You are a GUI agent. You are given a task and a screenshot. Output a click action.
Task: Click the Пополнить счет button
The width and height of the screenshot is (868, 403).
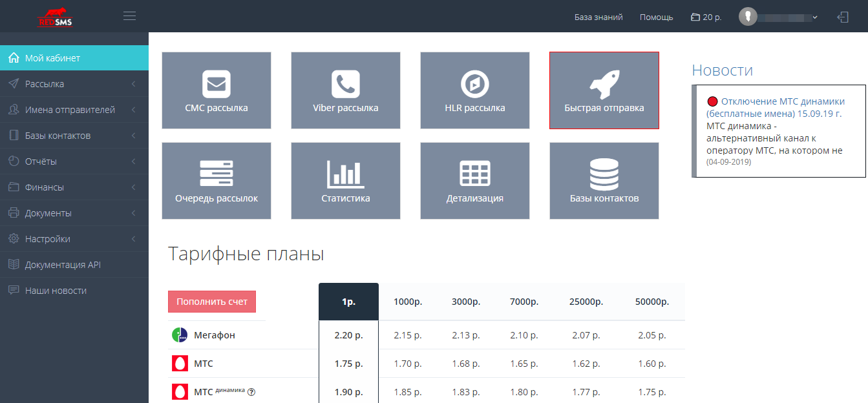212,302
